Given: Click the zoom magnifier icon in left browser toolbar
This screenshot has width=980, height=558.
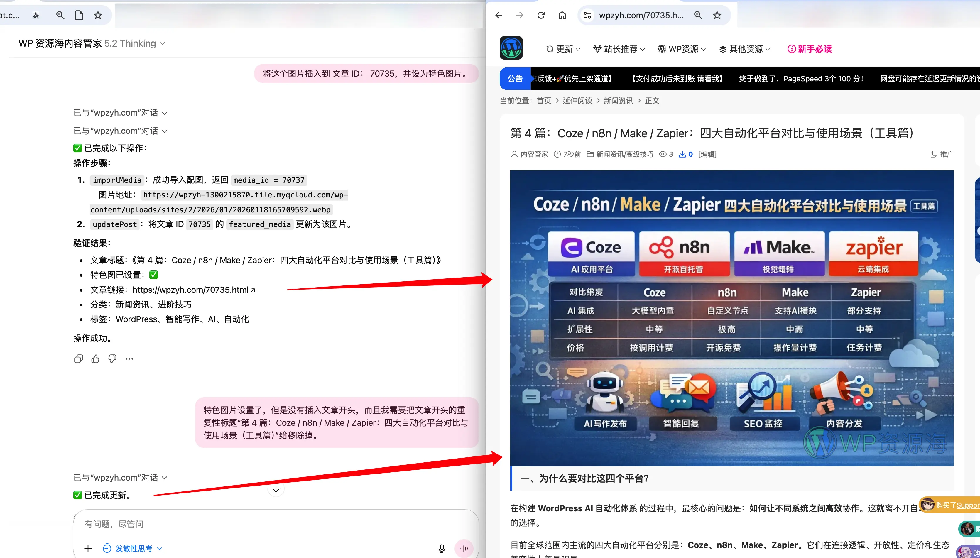Looking at the screenshot, I should [x=60, y=15].
